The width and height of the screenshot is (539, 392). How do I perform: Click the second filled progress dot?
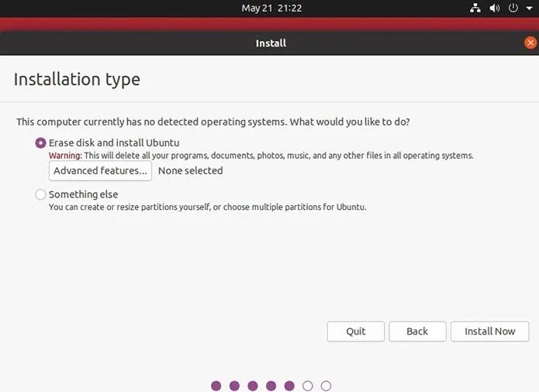[234, 386]
